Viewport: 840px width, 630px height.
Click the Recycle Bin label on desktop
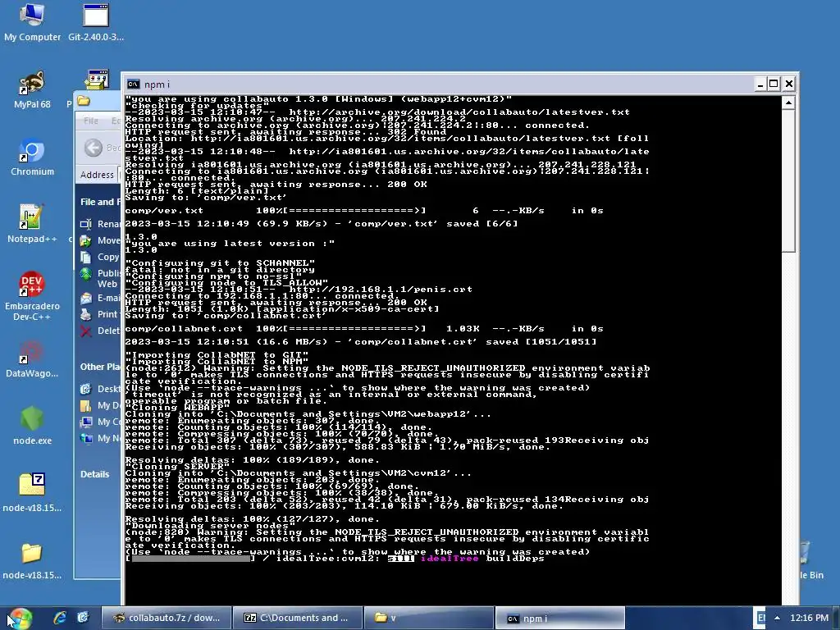coord(811,575)
